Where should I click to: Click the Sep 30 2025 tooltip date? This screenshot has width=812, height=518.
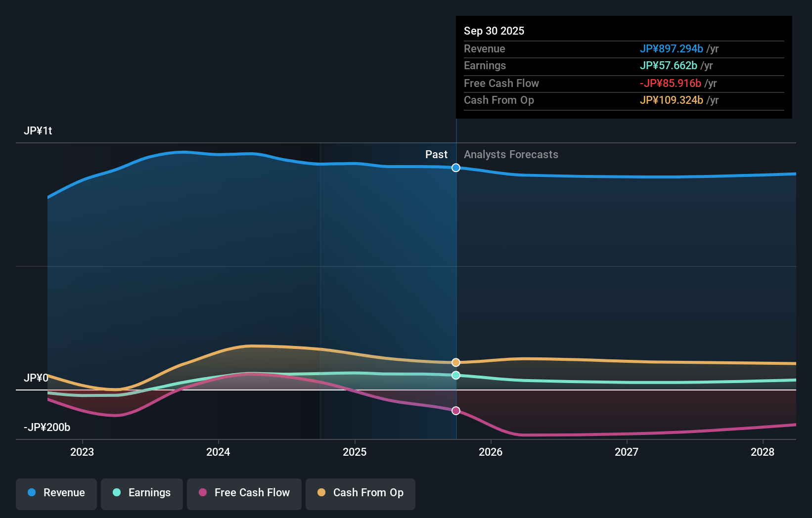[x=494, y=31]
